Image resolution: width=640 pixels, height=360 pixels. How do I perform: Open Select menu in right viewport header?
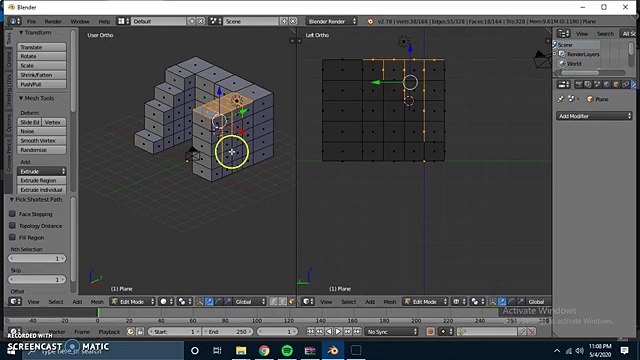(349, 302)
